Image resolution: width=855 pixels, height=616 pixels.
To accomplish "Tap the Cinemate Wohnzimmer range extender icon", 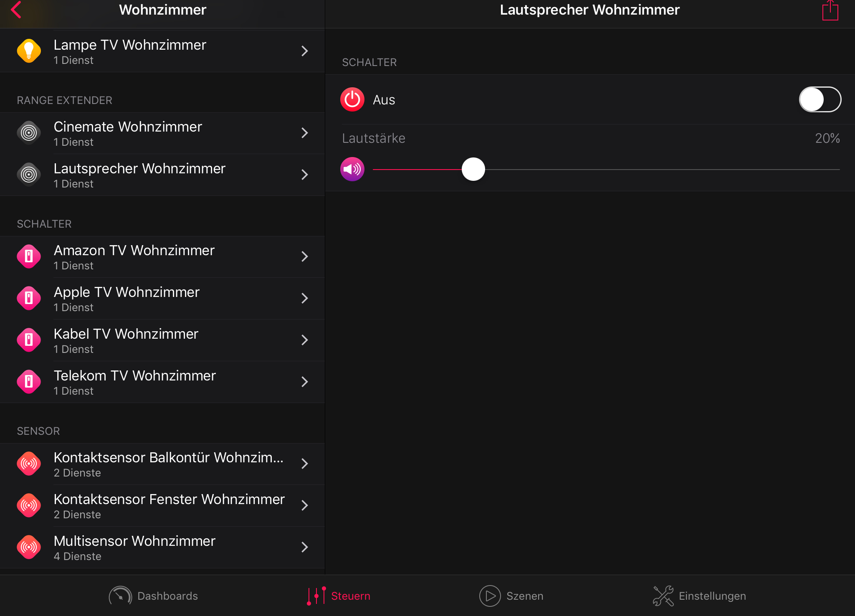I will coord(29,133).
